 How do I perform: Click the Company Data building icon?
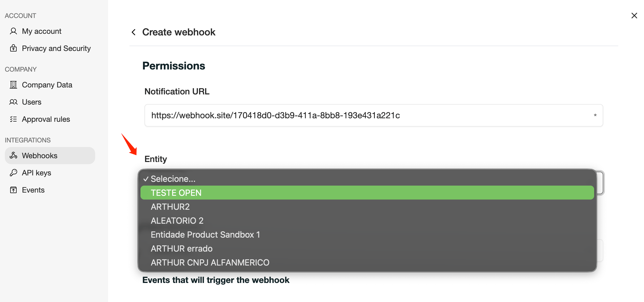[13, 85]
